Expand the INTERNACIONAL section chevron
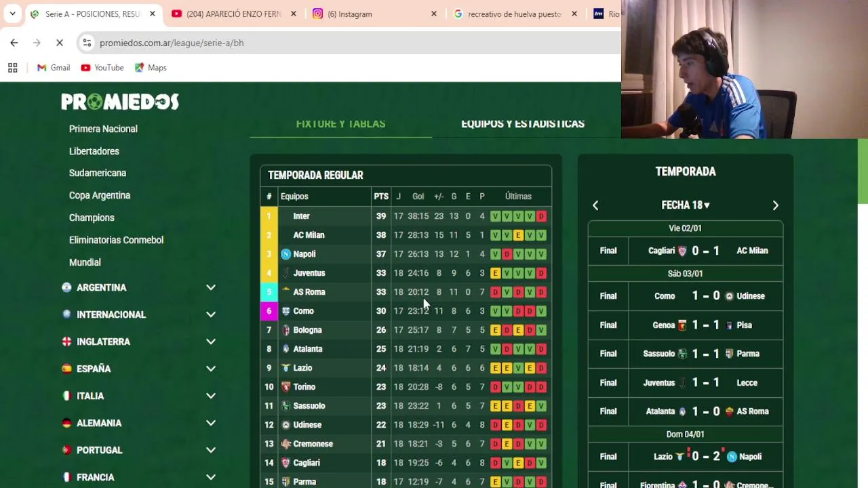 click(211, 314)
